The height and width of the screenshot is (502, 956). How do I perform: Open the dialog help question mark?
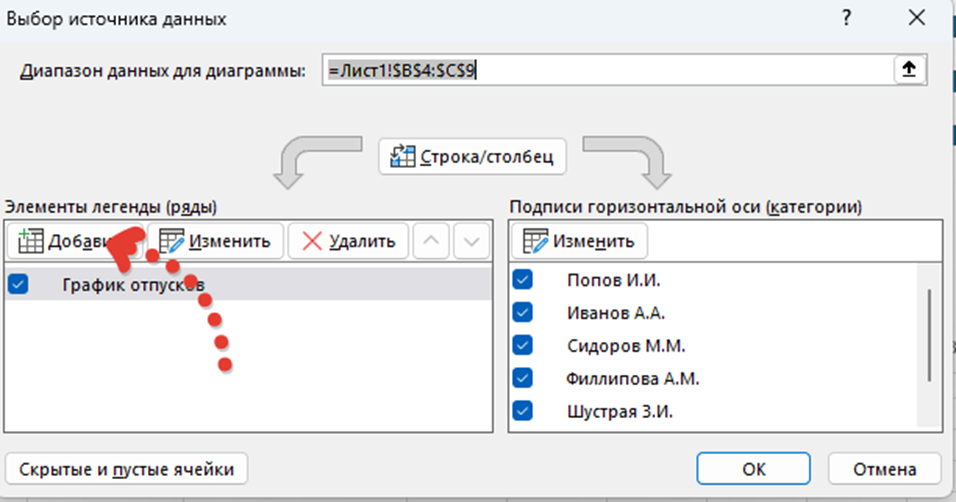847,18
